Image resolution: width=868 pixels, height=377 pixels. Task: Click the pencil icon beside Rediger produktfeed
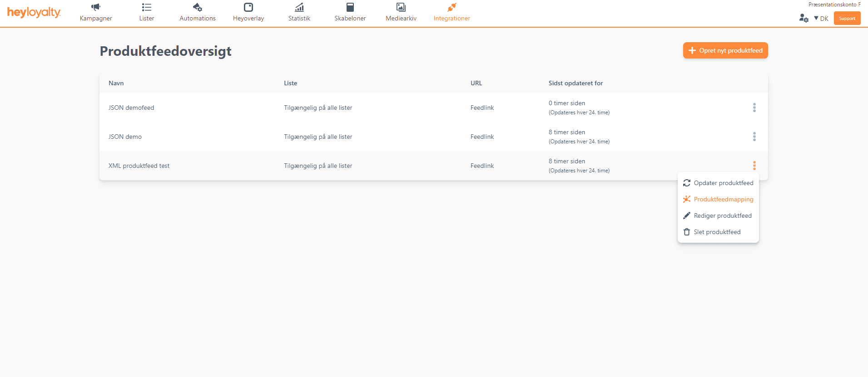[x=687, y=215]
